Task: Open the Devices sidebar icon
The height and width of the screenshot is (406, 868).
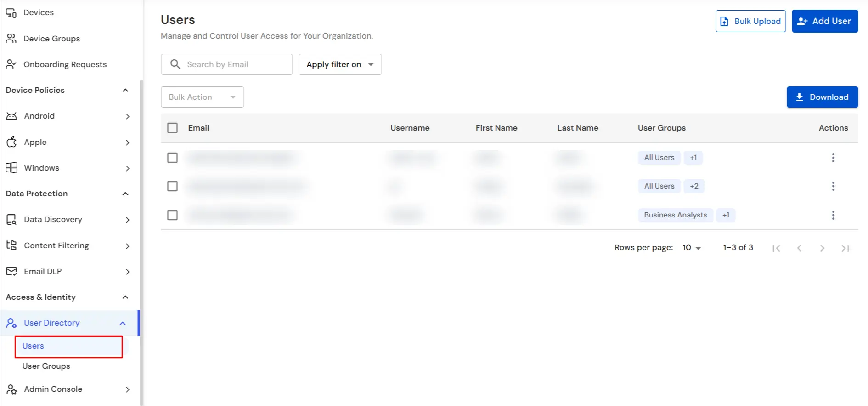Action: 11,13
